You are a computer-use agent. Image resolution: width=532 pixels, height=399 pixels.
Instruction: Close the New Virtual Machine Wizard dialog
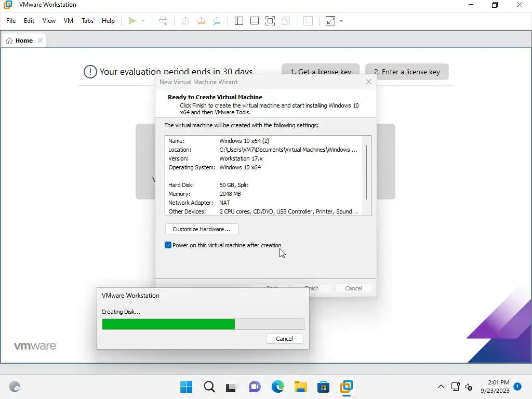(369, 82)
